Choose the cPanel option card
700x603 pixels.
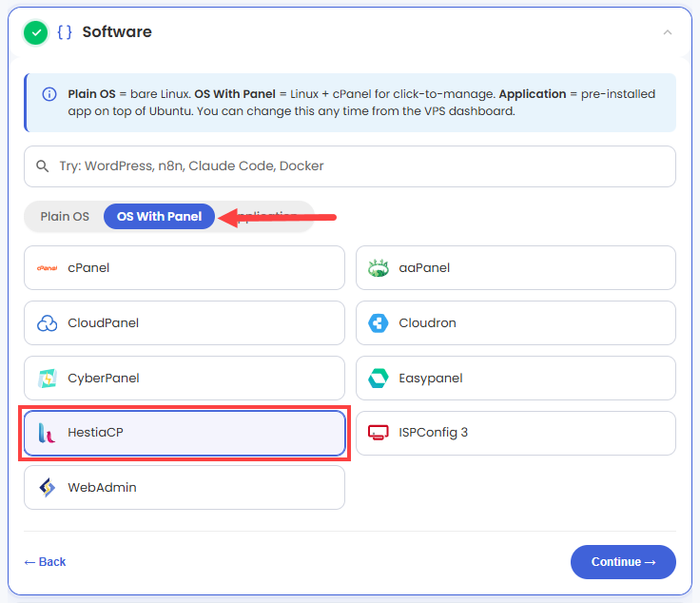pos(185,268)
